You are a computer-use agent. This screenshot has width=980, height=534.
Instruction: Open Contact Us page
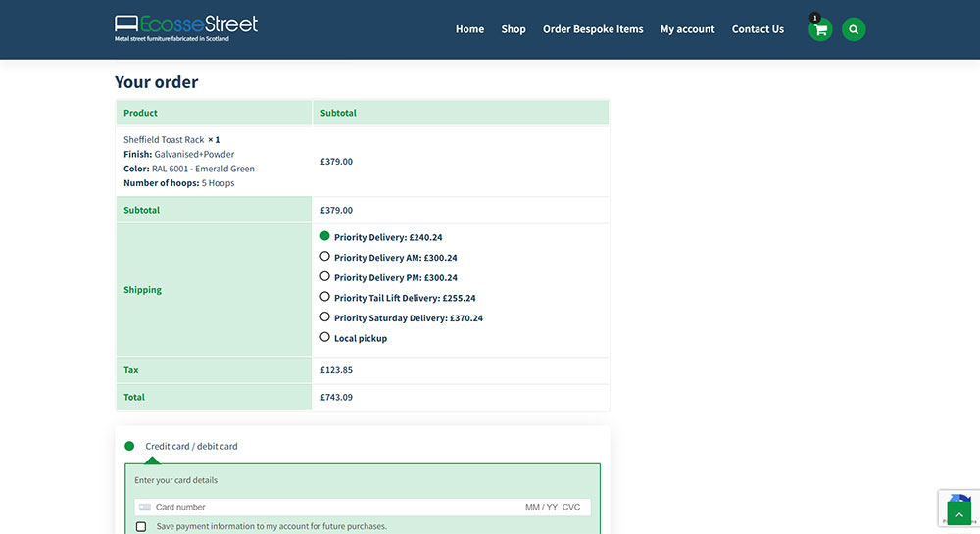[x=758, y=29]
